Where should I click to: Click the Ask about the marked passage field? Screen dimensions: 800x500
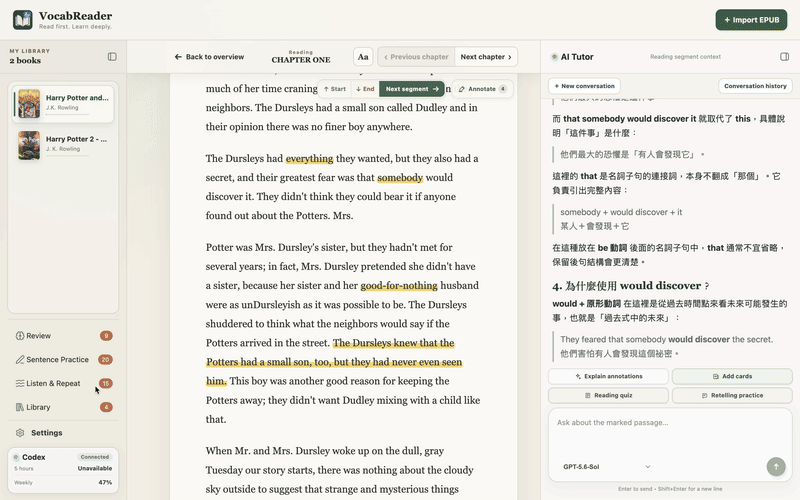tap(670, 436)
